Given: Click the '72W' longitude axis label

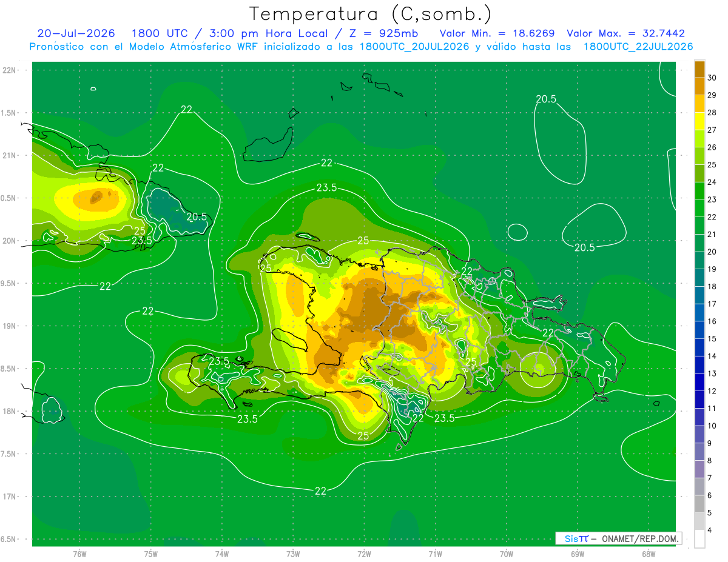Looking at the screenshot, I should coord(364,554).
